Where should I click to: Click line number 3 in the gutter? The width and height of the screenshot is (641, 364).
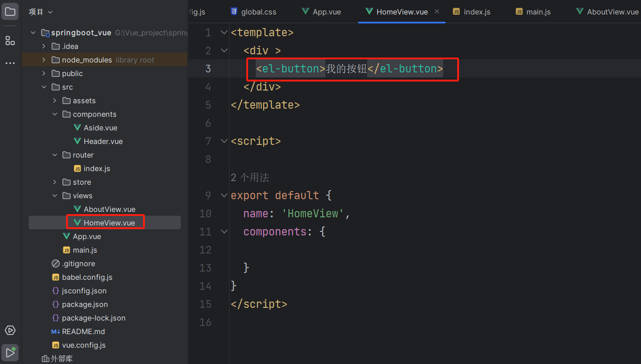point(208,69)
